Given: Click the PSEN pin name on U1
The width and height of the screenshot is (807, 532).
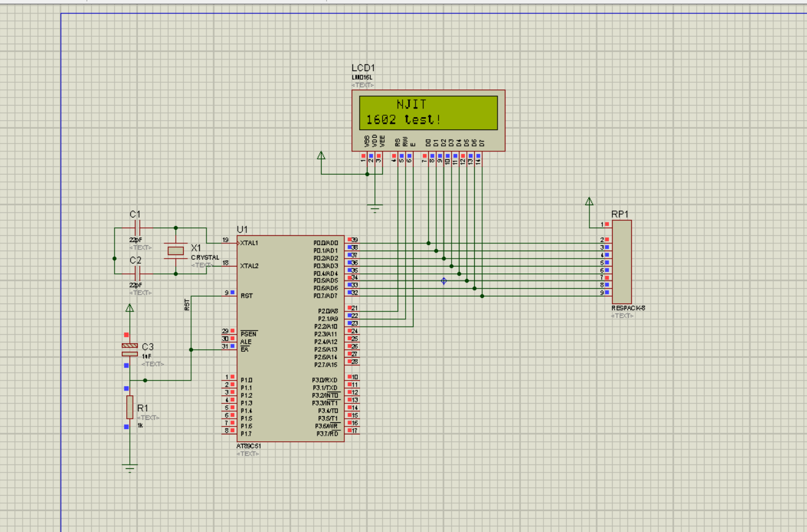Looking at the screenshot, I should pos(248,334).
